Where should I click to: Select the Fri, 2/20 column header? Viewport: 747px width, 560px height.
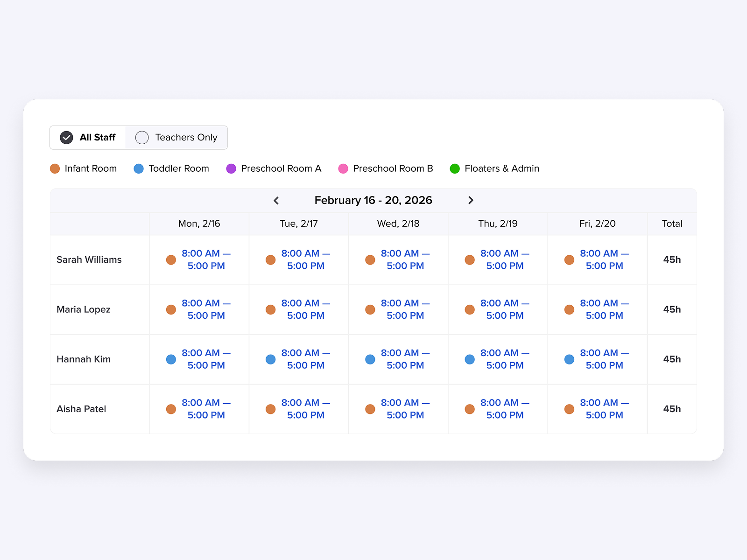[x=598, y=224]
